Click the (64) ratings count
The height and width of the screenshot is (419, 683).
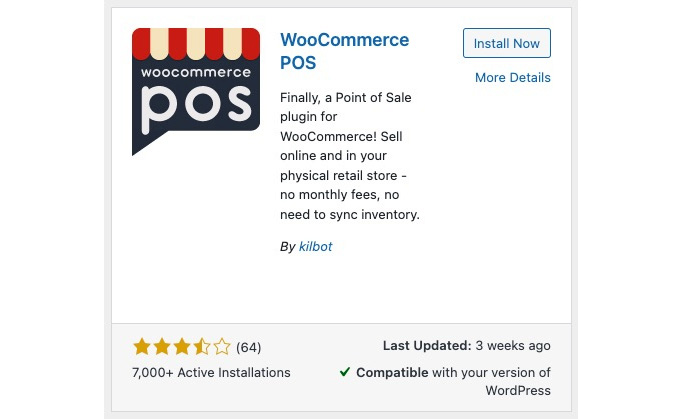249,348
